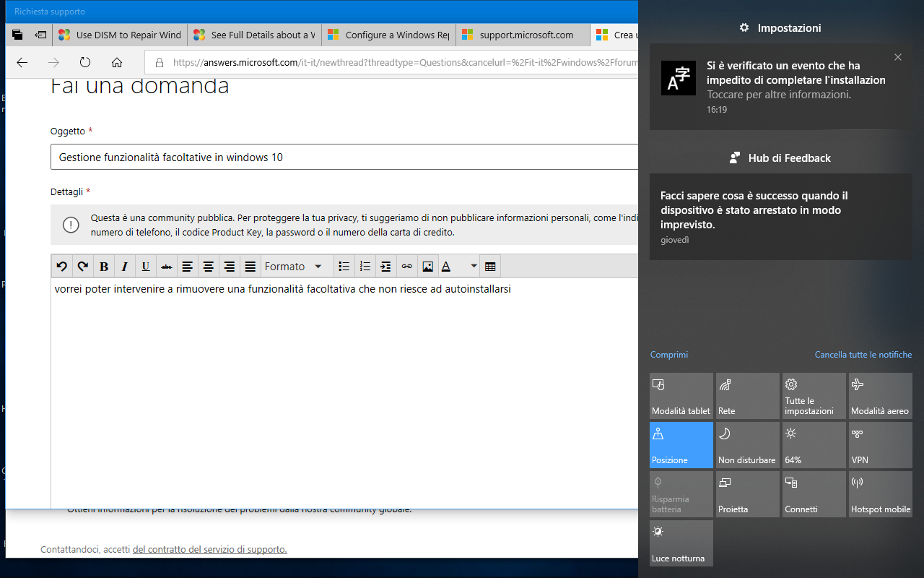Change brightness with the 64% tile
The image size is (924, 578).
tap(814, 445)
